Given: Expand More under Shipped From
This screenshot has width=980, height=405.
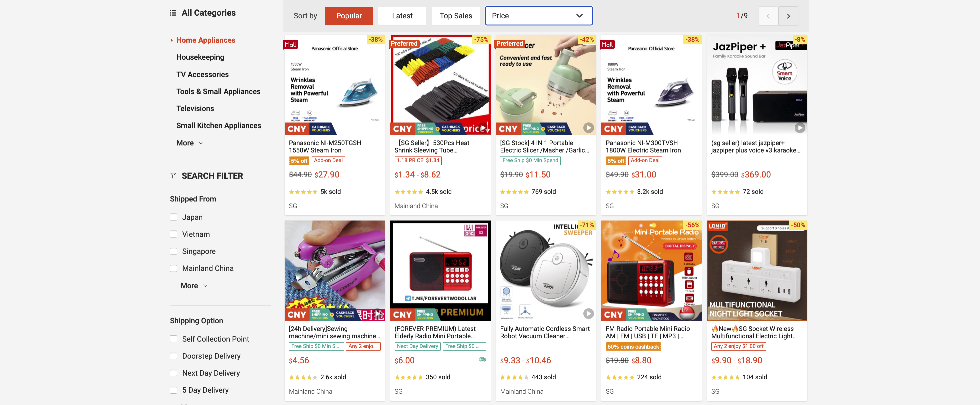Looking at the screenshot, I should pyautogui.click(x=194, y=286).
